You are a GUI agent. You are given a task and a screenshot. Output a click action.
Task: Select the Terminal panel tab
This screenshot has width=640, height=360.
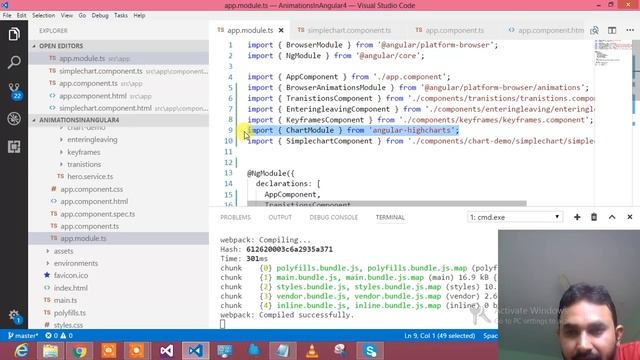pyautogui.click(x=390, y=218)
